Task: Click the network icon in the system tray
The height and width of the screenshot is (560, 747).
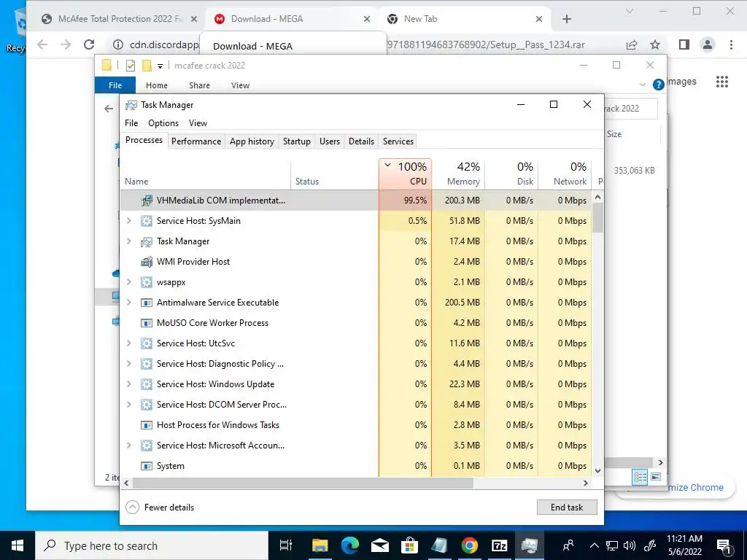Action: [612, 545]
